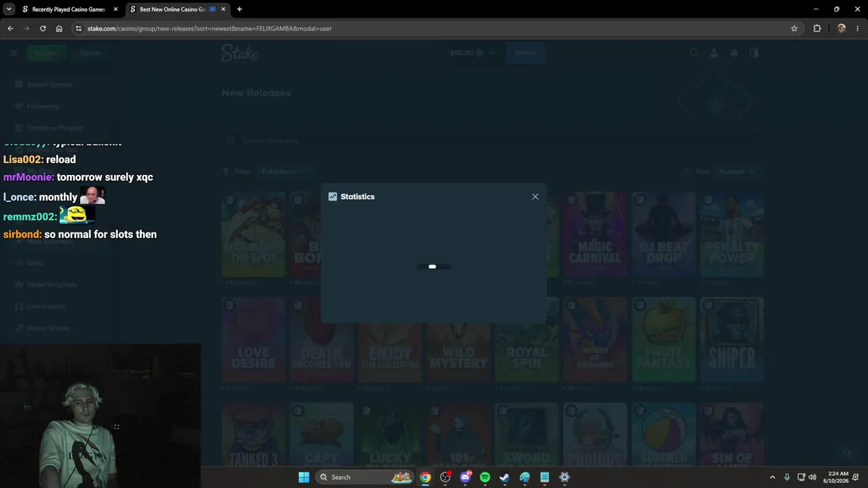The height and width of the screenshot is (488, 868).
Task: Bookmark this page with the star
Action: pyautogui.click(x=794, y=28)
